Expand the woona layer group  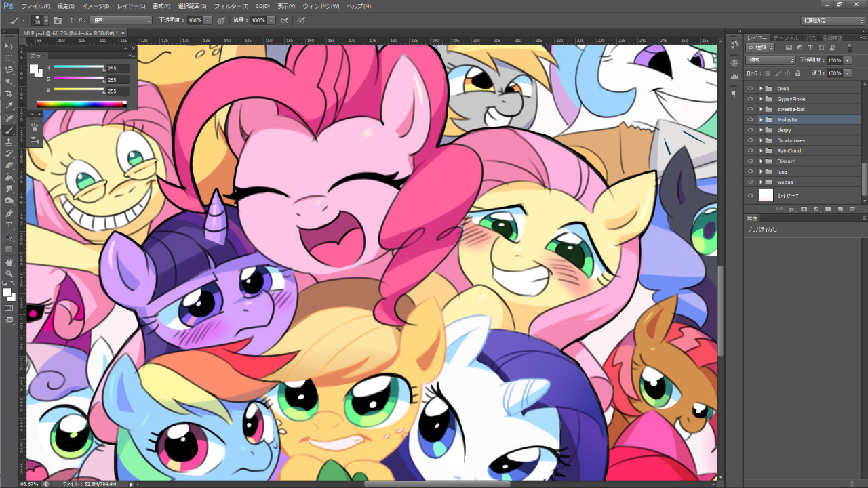click(761, 182)
